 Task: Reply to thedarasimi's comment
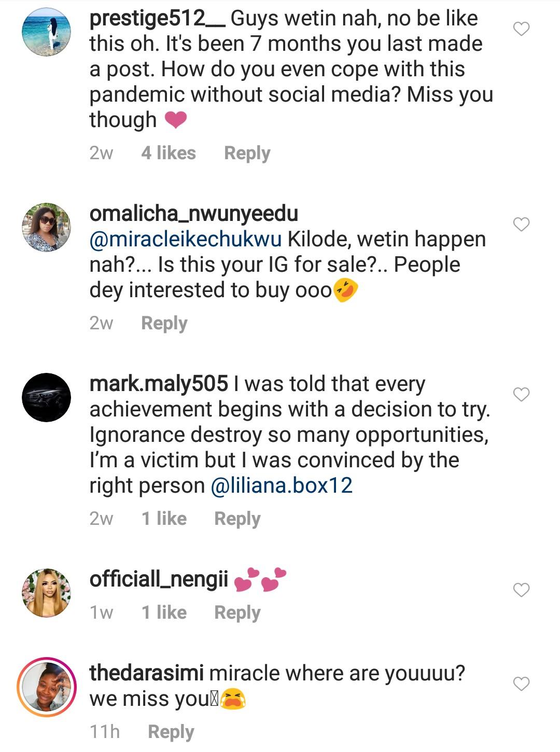[171, 732]
